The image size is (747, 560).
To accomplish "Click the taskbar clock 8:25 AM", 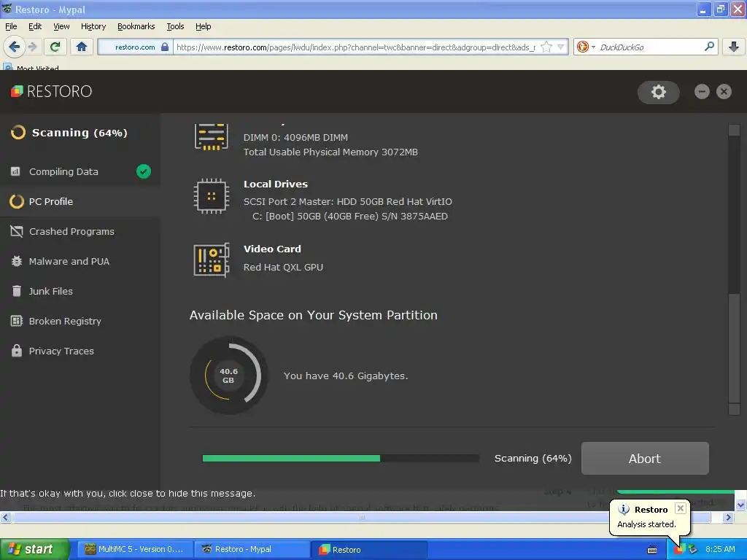I will (x=720, y=550).
